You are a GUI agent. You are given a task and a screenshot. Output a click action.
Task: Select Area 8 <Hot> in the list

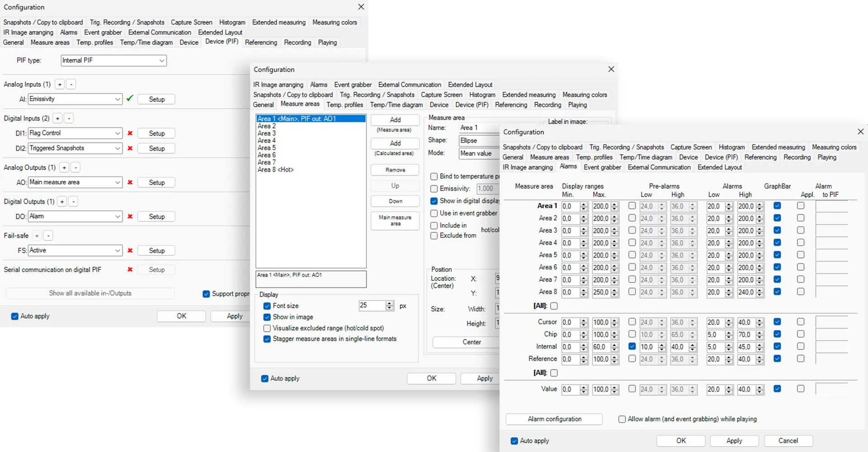tap(276, 170)
